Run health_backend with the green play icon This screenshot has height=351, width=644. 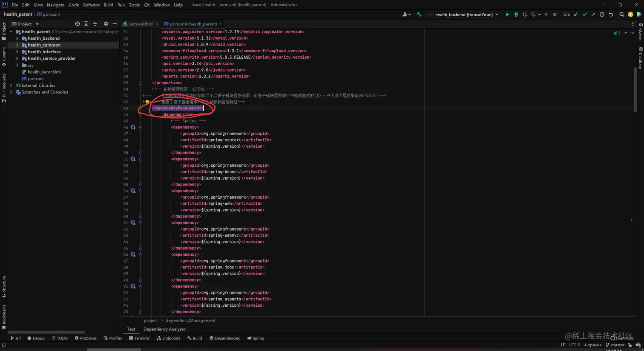507,14
